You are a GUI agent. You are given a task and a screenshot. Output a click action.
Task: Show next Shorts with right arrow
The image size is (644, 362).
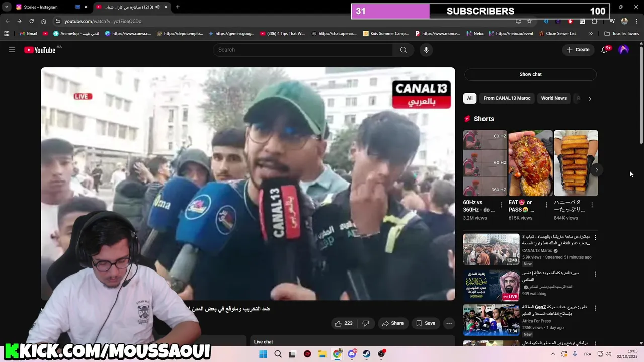coord(596,170)
